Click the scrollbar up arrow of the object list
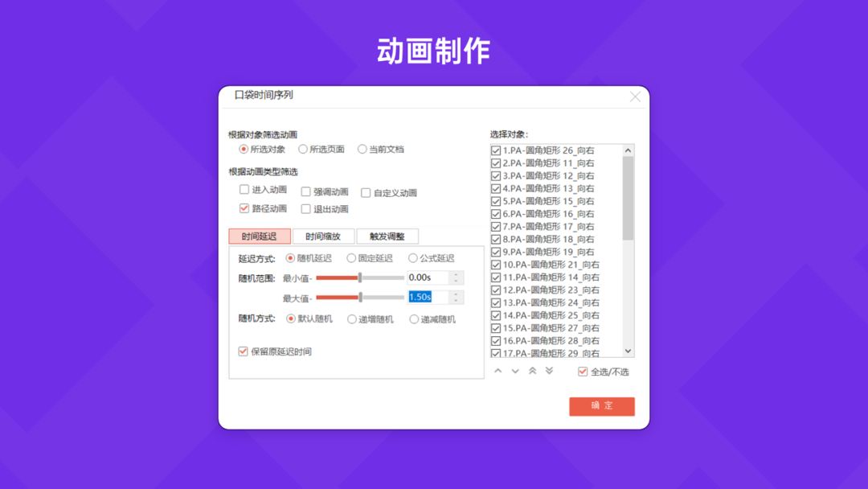Viewport: 868px width, 489px height. (x=628, y=149)
